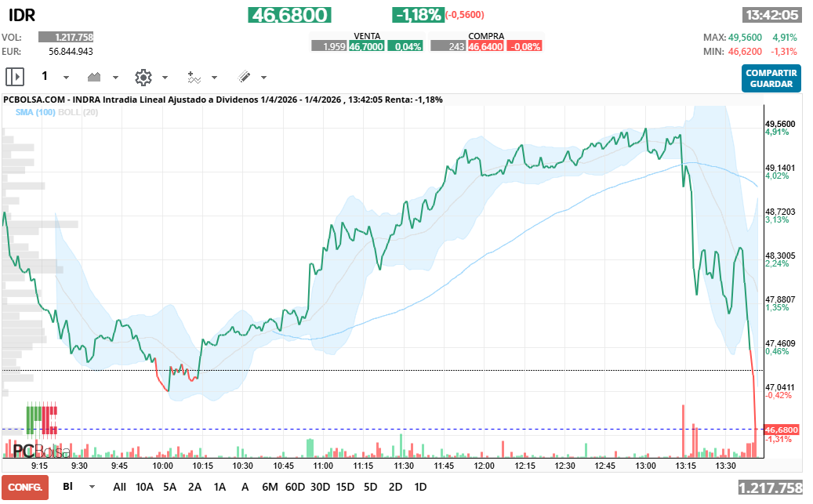Image resolution: width=813 pixels, height=504 pixels.
Task: Click the COMPRA price 46,6400
Action: click(x=485, y=47)
